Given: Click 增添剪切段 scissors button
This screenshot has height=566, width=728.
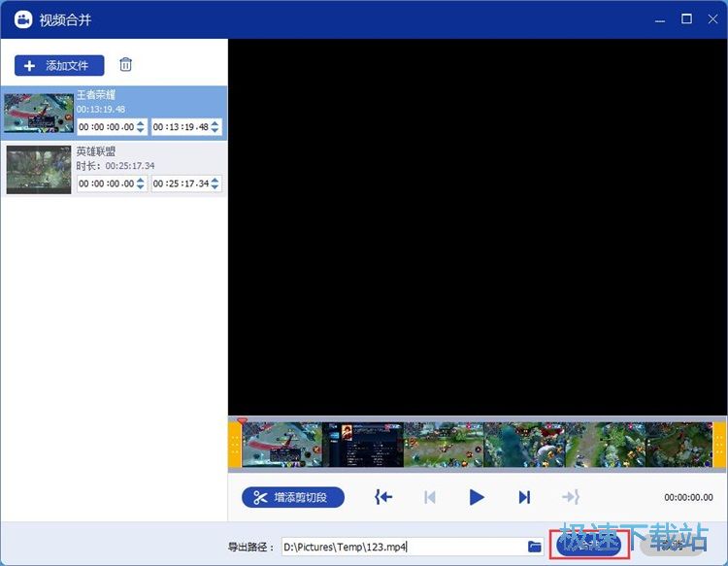Looking at the screenshot, I should coord(293,497).
